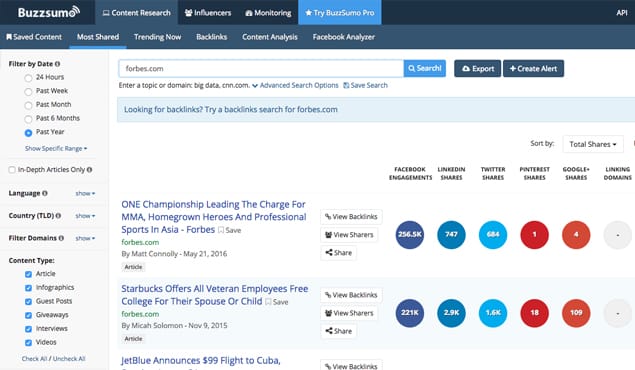This screenshot has height=370, width=635.
Task: Show the Language filter options
Action: point(85,194)
